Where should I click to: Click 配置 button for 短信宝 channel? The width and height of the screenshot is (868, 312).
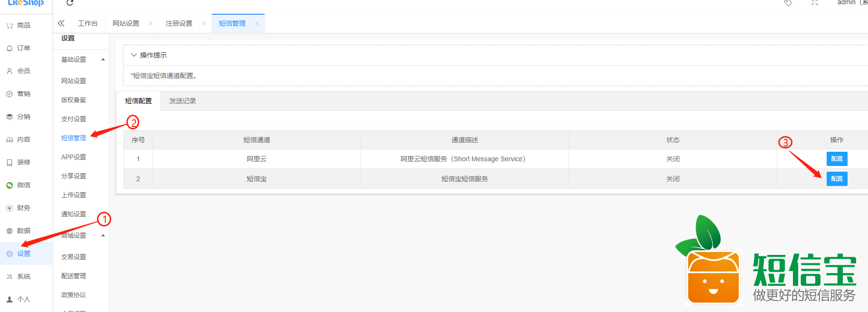click(x=837, y=179)
